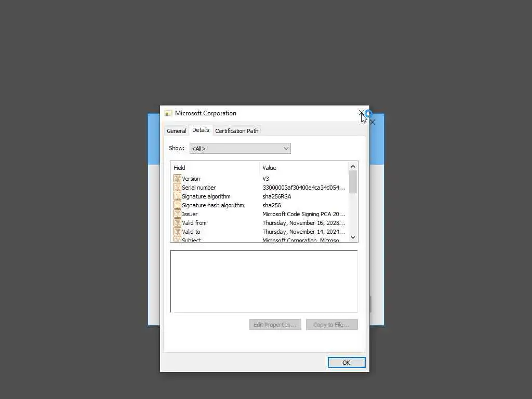Close the background window behind the certificate
This screenshot has height=399, width=532.
click(373, 122)
